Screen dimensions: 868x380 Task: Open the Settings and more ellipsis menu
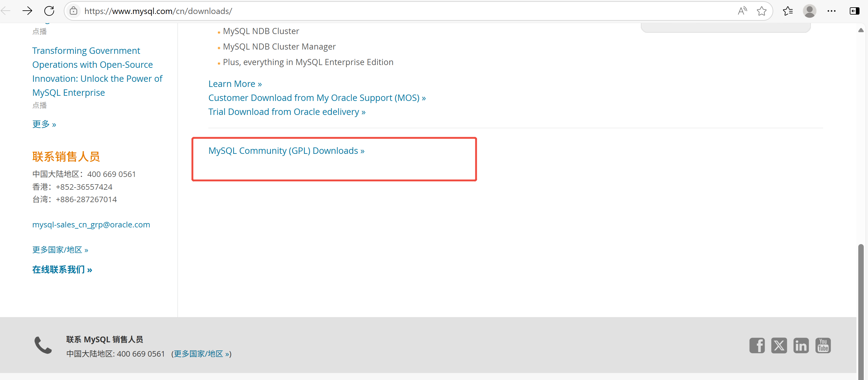pyautogui.click(x=831, y=11)
